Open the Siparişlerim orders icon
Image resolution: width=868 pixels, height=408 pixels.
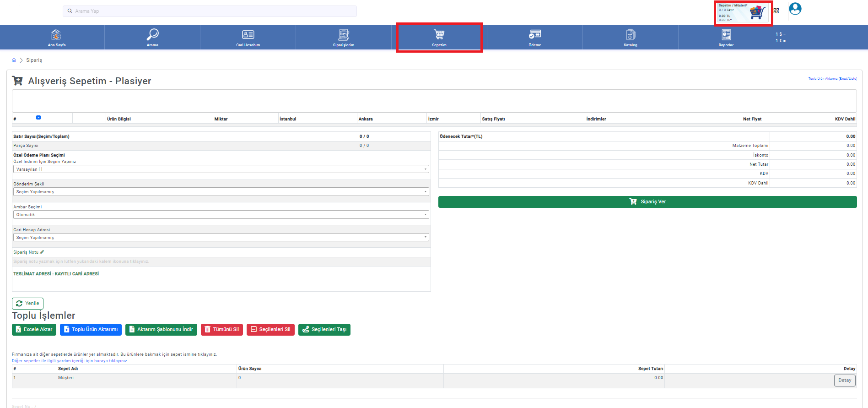coord(344,35)
